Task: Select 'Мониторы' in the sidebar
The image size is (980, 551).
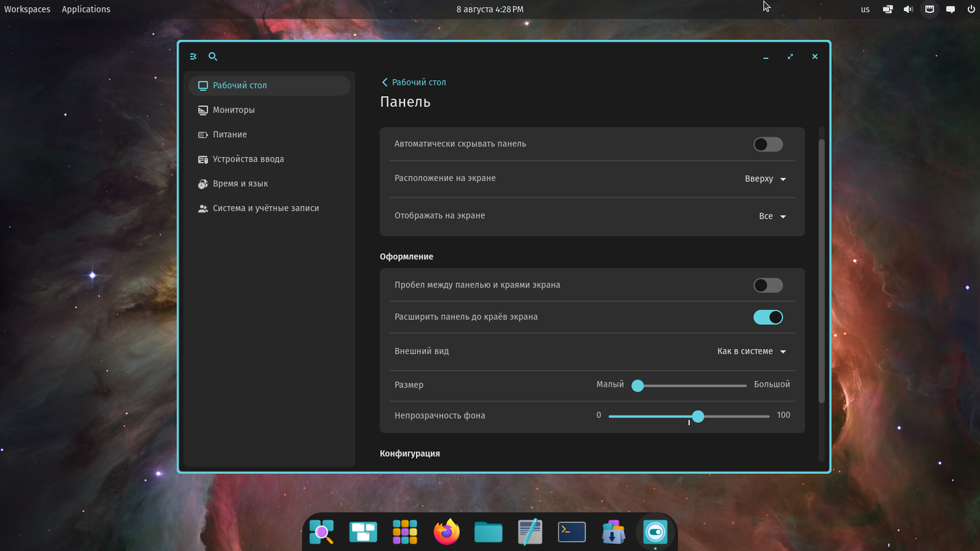Action: coord(233,110)
